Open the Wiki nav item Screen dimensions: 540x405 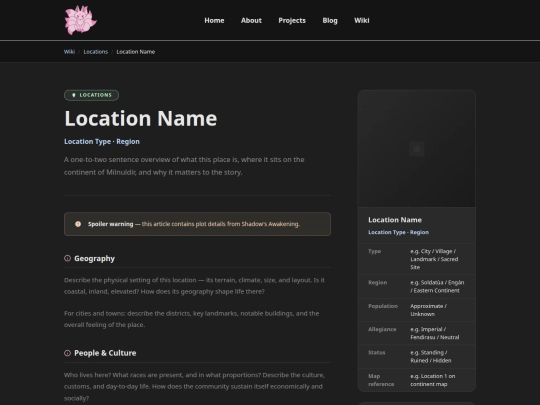click(362, 20)
